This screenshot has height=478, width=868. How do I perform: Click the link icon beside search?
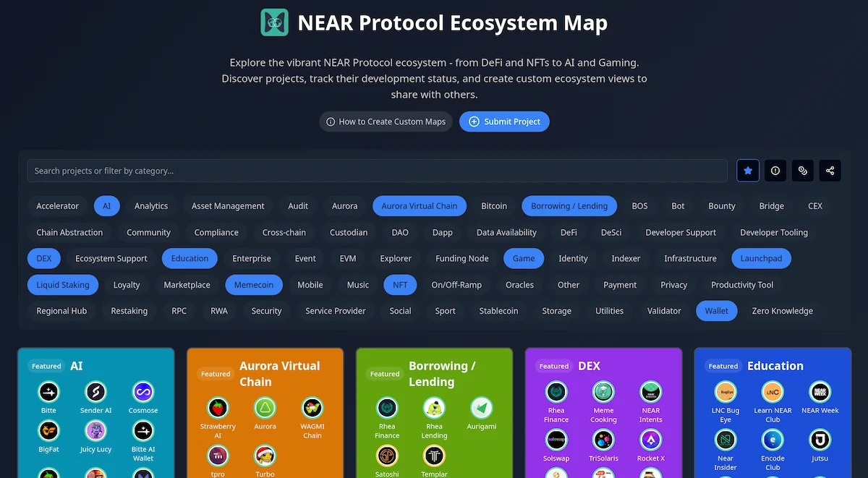pos(803,171)
